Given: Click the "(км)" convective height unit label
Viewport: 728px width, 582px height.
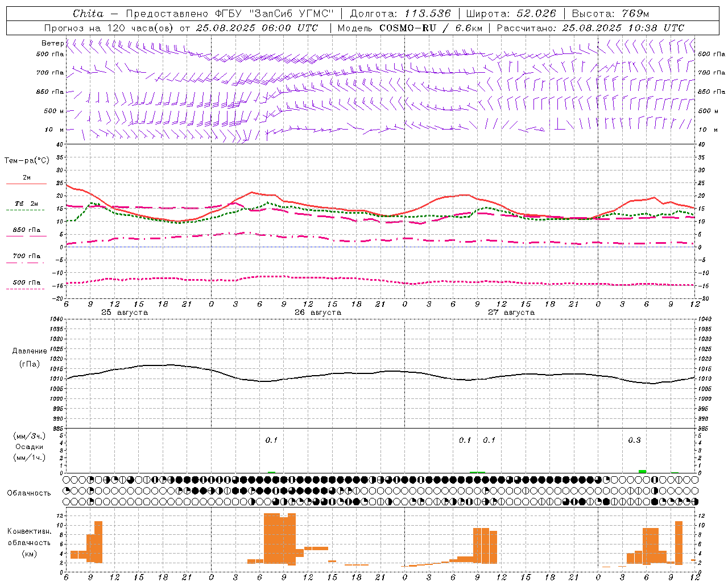Looking at the screenshot, I should 30,554.
